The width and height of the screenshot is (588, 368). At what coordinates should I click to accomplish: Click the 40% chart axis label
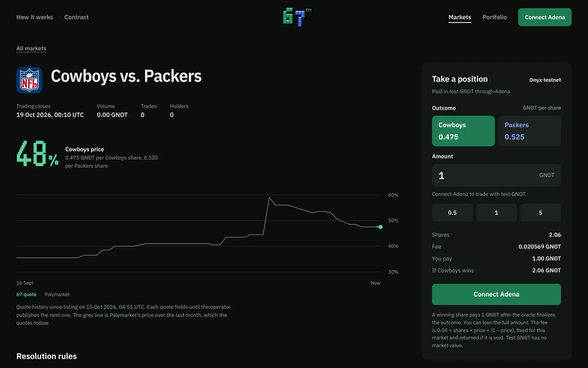(393, 246)
